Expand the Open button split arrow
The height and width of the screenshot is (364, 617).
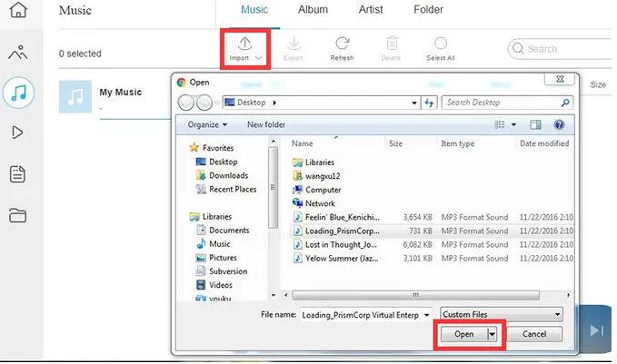[x=493, y=334]
